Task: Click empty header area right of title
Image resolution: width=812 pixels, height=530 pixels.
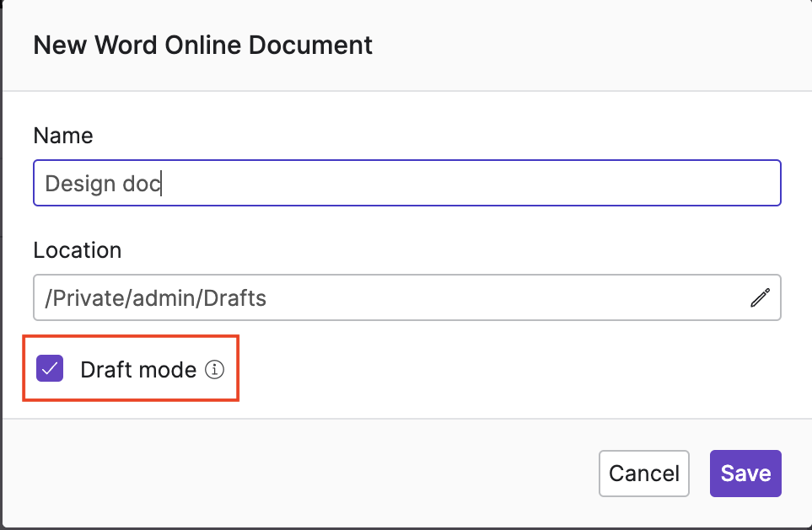Action: [590, 45]
